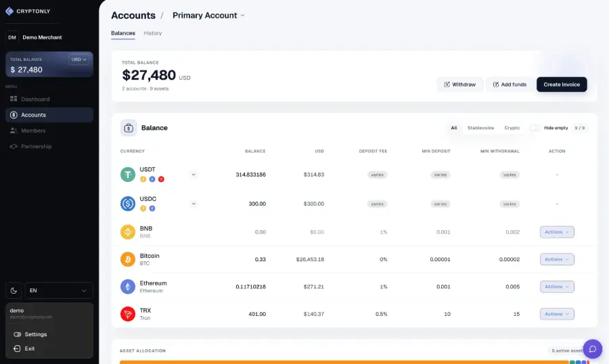The image size is (609, 364).
Task: Select the All filter tab
Action: tap(453, 128)
